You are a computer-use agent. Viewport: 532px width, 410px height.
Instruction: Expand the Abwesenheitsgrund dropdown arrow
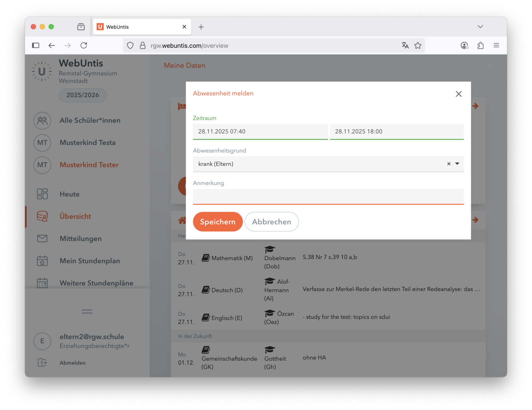[457, 164]
